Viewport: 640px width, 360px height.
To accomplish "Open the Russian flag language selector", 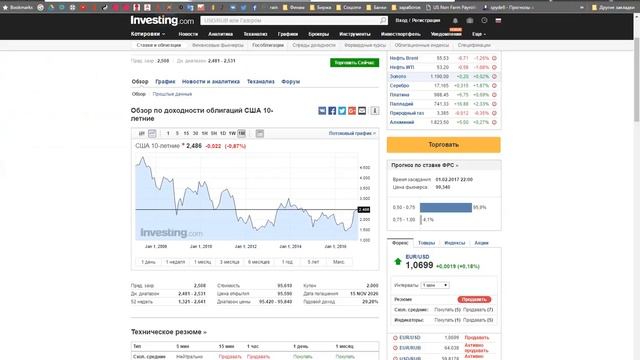I will pyautogui.click(x=498, y=20).
